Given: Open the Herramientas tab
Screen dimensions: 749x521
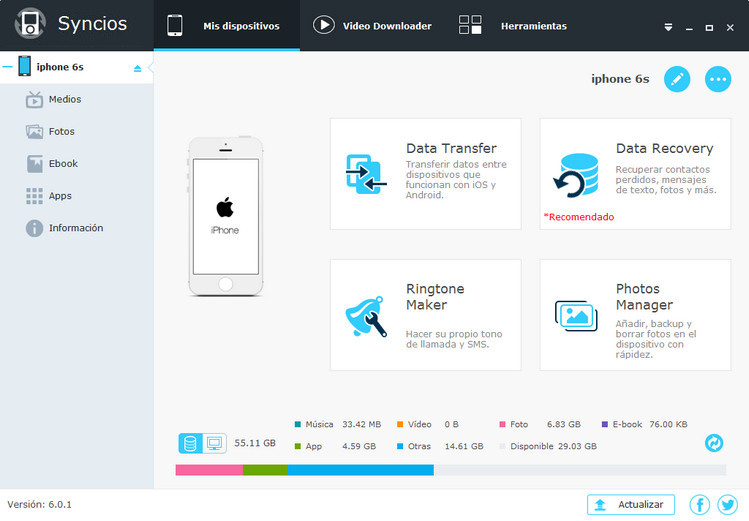Looking at the screenshot, I should click(x=513, y=25).
